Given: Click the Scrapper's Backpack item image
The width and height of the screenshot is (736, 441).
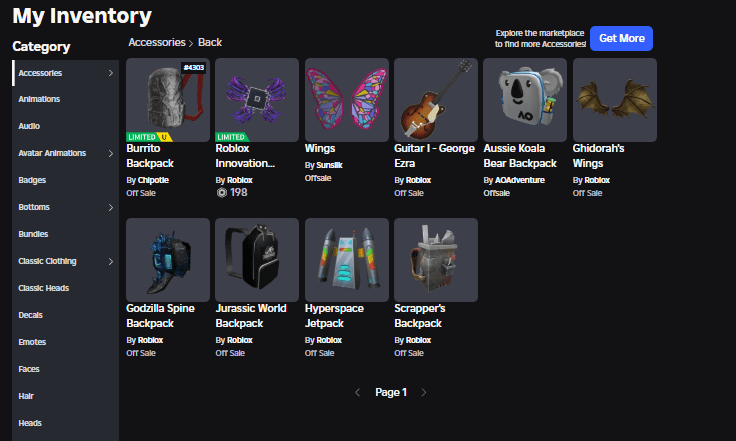Looking at the screenshot, I should [x=435, y=259].
